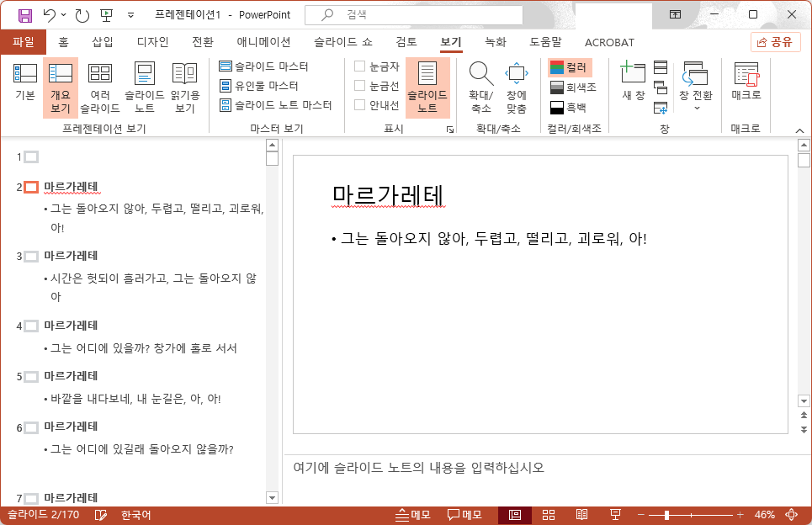Click the 공유 share button
Viewport: 812px width, 525px height.
pyautogui.click(x=775, y=42)
